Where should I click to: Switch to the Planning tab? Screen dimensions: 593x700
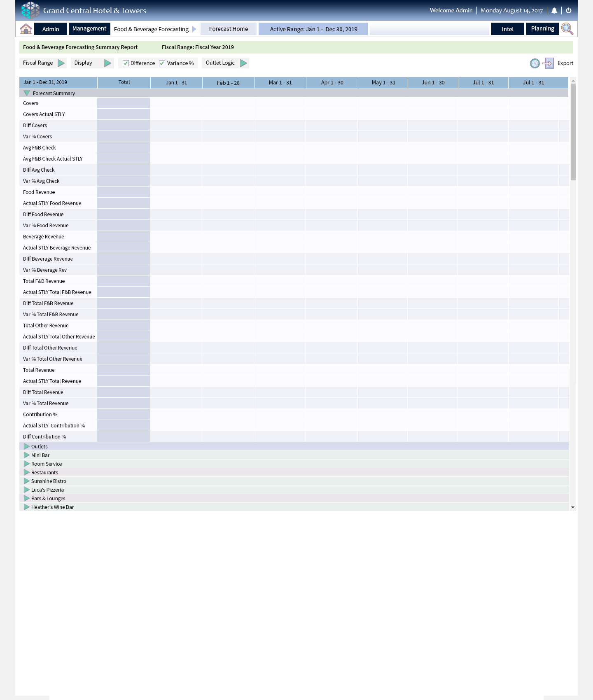(542, 29)
